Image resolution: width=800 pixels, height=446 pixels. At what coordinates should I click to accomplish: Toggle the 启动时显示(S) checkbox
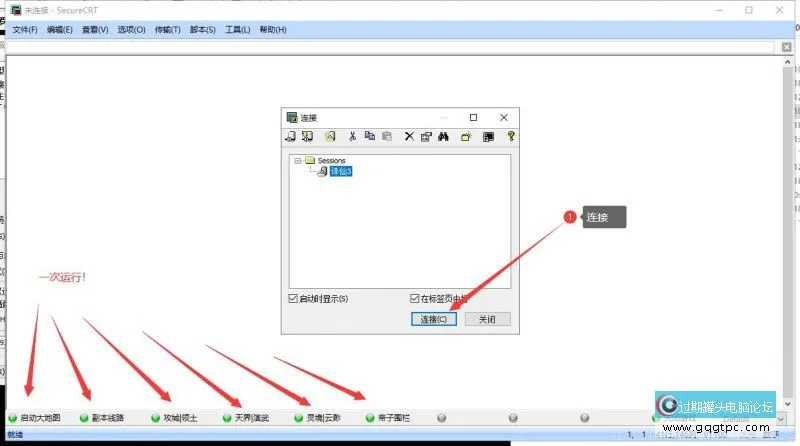293,299
